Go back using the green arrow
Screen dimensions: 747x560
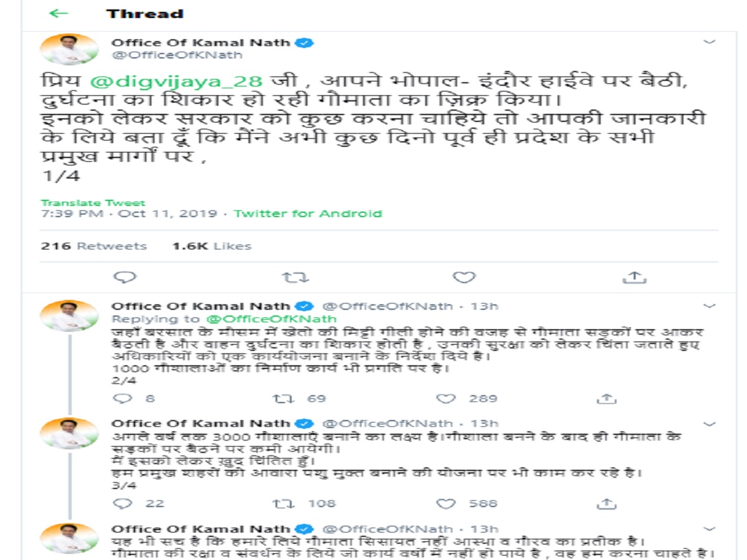click(x=58, y=14)
